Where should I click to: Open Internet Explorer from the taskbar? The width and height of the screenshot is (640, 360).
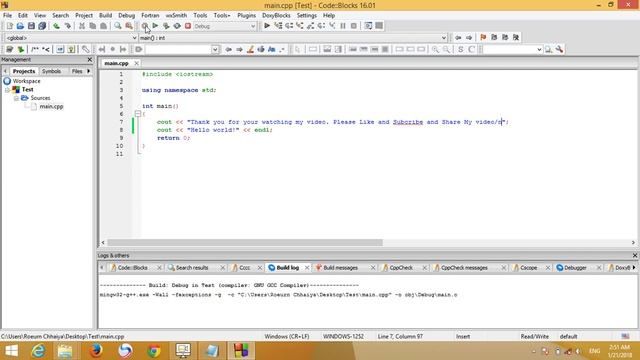pyautogui.click(x=38, y=351)
